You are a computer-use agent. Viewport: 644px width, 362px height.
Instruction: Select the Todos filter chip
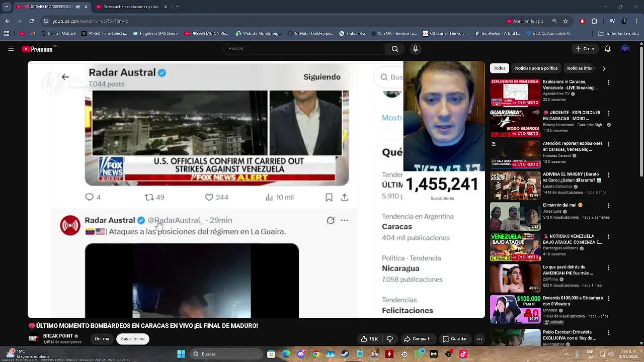(x=499, y=68)
